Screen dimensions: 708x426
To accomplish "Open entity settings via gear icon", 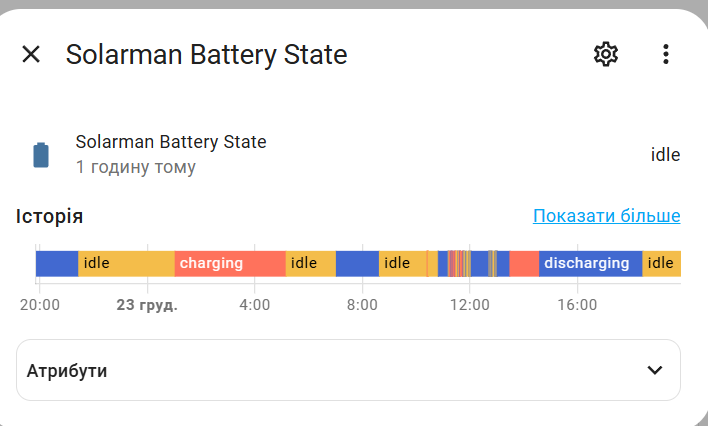I will point(606,54).
